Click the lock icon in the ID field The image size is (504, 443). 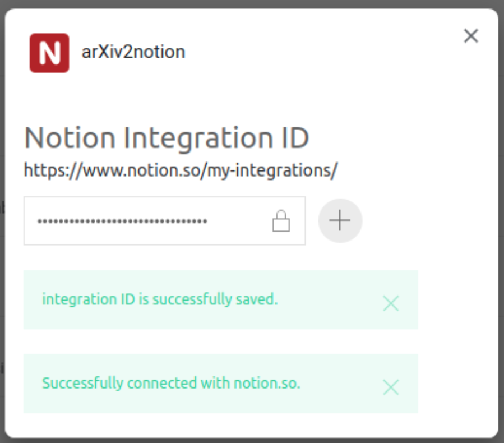point(281,221)
